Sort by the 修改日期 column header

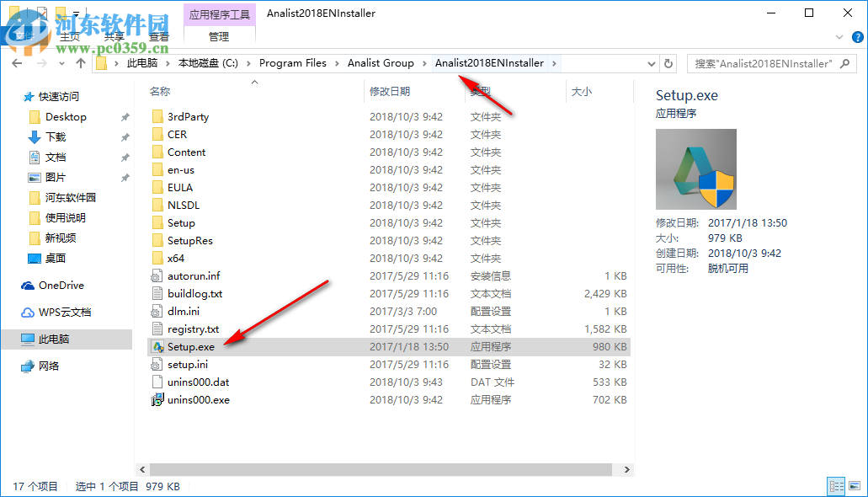(x=390, y=92)
